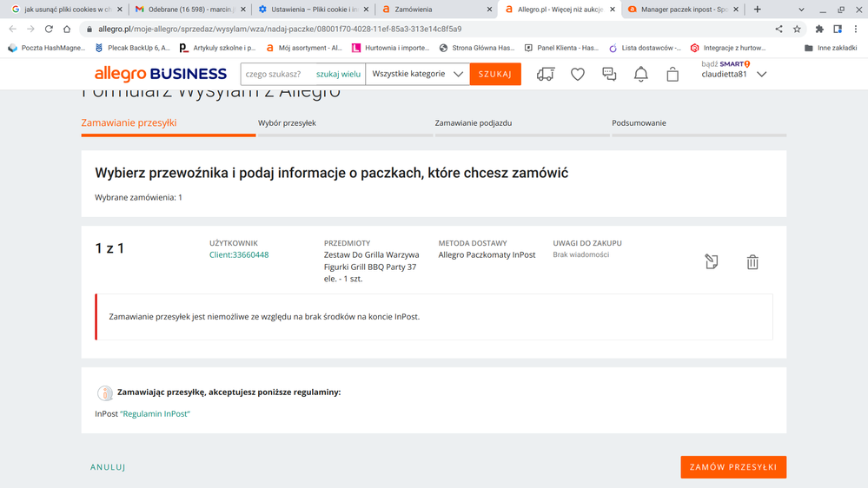Select Podsumowanie step
The width and height of the screenshot is (868, 488).
[639, 123]
